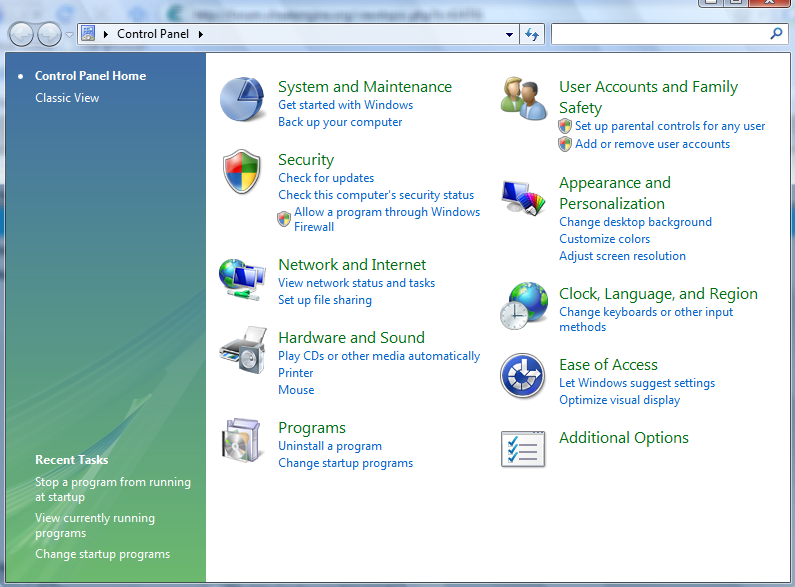
Task: Click Change desktop background
Action: 635,222
